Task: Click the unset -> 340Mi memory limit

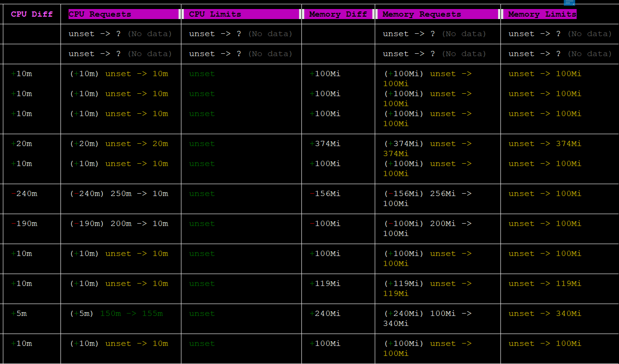Action: point(545,314)
